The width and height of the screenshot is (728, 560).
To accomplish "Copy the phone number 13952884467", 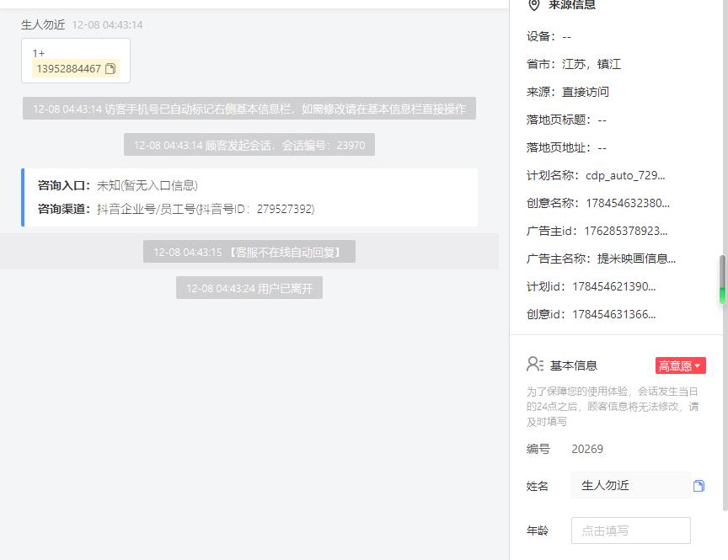I will (110, 69).
